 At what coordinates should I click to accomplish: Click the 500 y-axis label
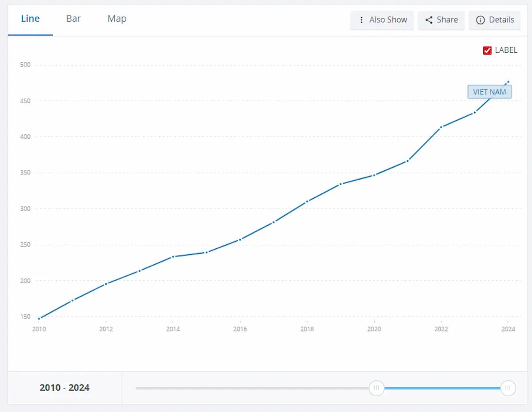(25, 65)
